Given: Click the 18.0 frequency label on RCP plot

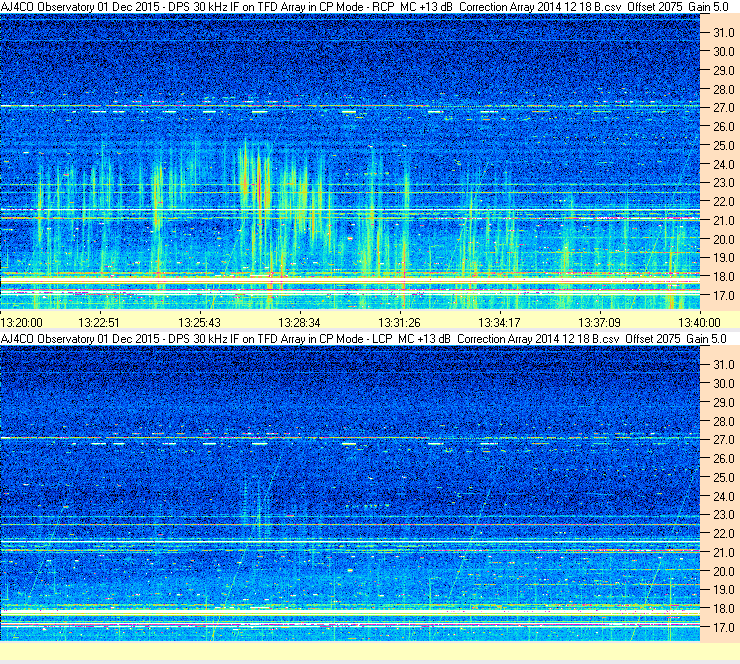Looking at the screenshot, I should (x=723, y=277).
